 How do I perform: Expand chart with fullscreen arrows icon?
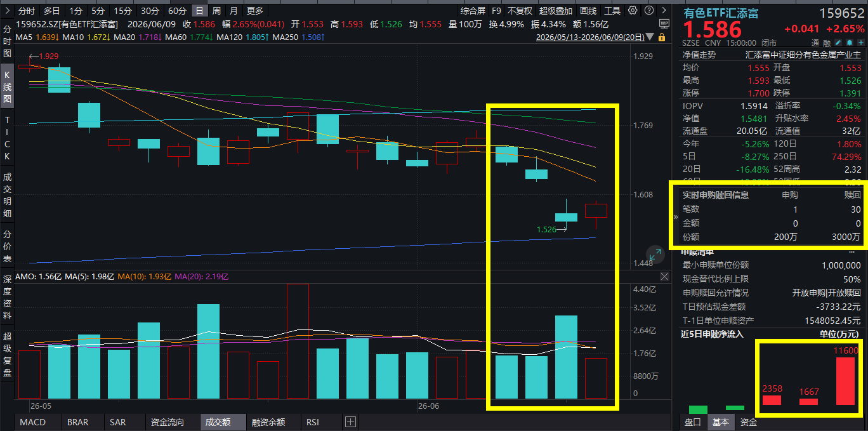point(655,254)
